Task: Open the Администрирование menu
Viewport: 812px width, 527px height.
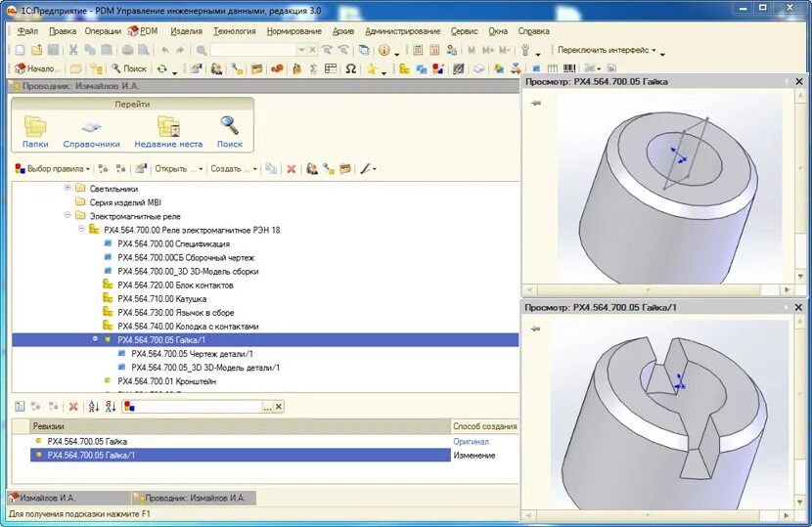Action: tap(402, 31)
